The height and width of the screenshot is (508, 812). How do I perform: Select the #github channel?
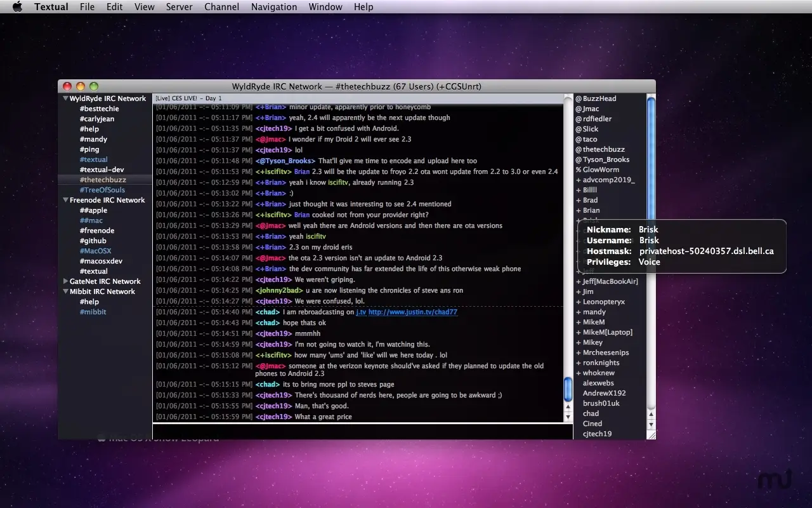pyautogui.click(x=93, y=241)
